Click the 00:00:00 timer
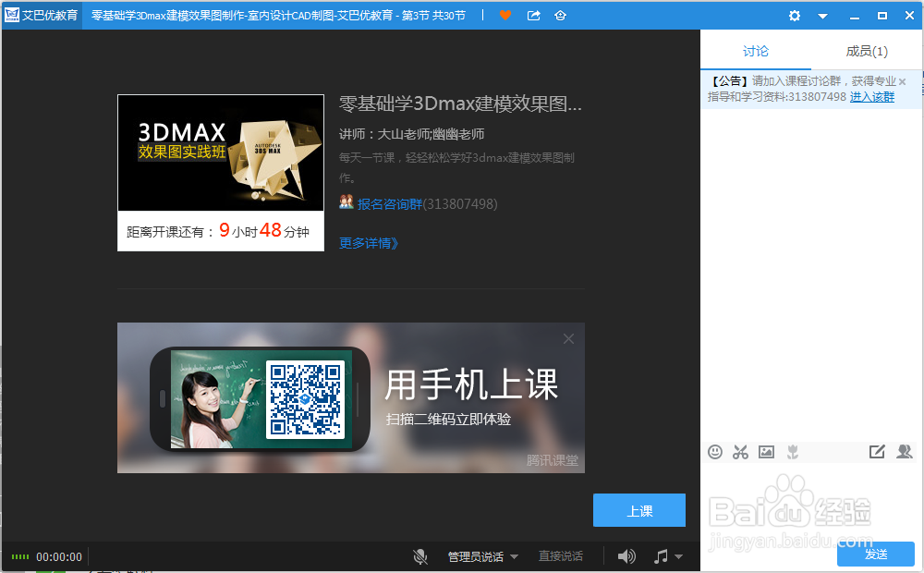The width and height of the screenshot is (924, 573). coord(59,557)
